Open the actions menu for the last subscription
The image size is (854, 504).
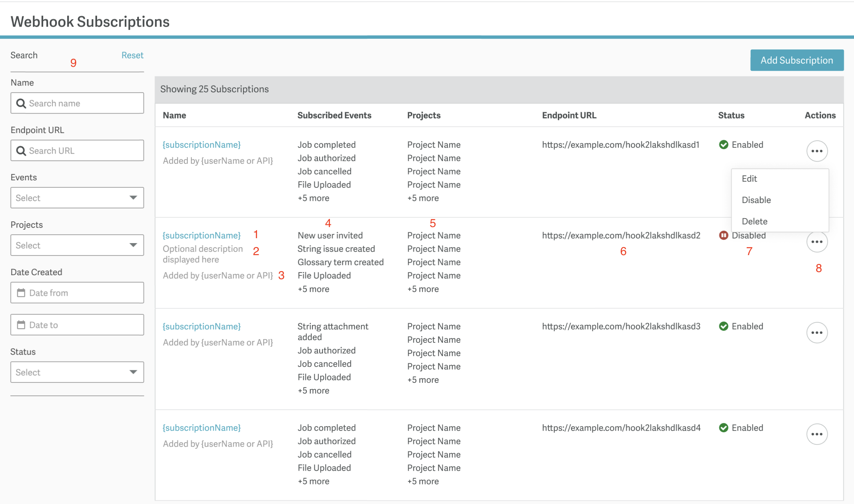point(817,434)
